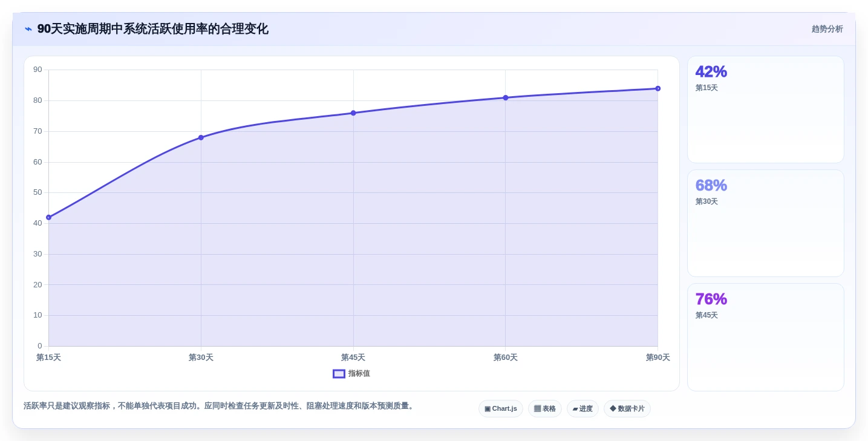Select the 表格 tag chip
Image resolution: width=868 pixels, height=441 pixels.
point(545,409)
